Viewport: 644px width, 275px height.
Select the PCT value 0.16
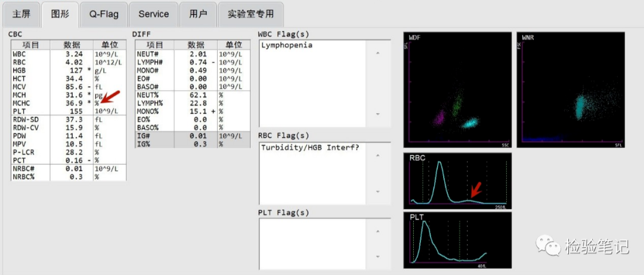75,160
